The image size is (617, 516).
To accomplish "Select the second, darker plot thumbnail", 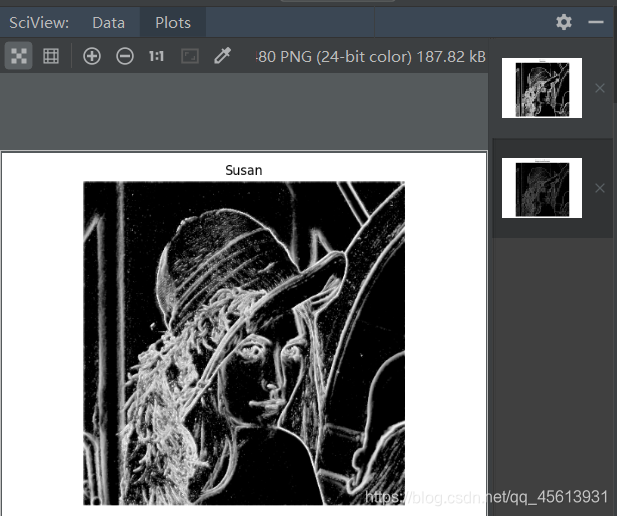I will click(x=542, y=188).
